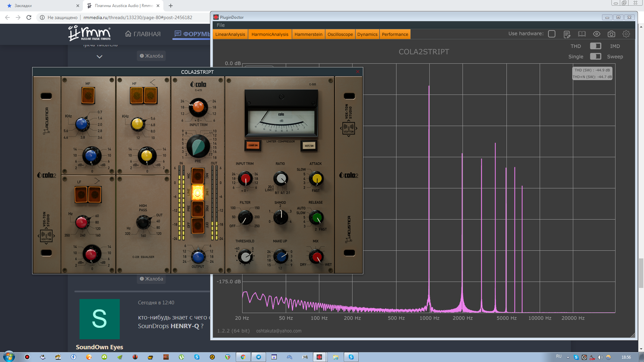Switch to Performance tab
This screenshot has height=362, width=644.
[395, 34]
